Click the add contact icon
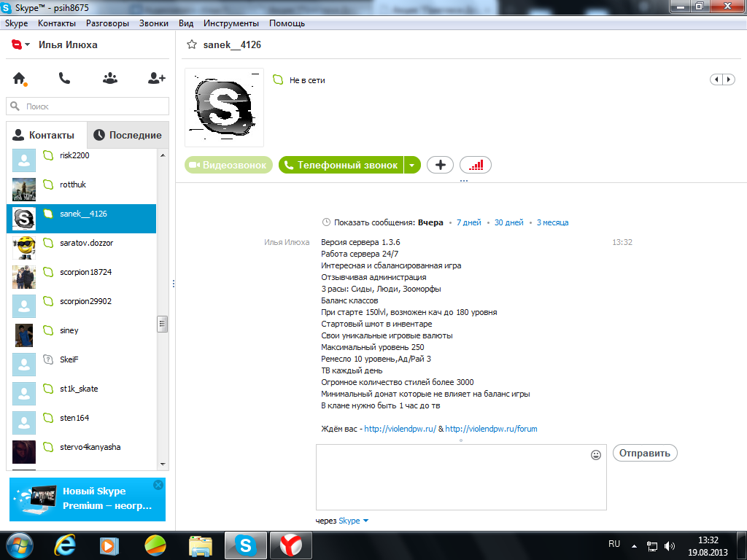This screenshot has height=560, width=747. [156, 78]
